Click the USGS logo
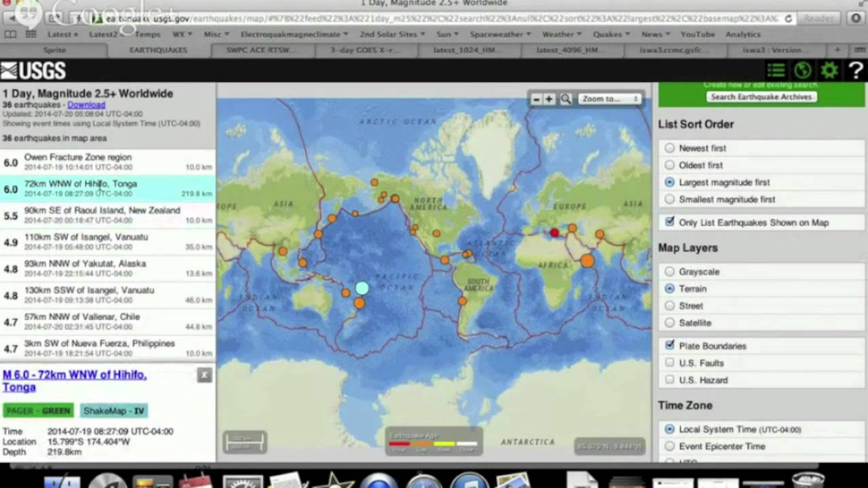The height and width of the screenshot is (488, 868). [x=33, y=70]
